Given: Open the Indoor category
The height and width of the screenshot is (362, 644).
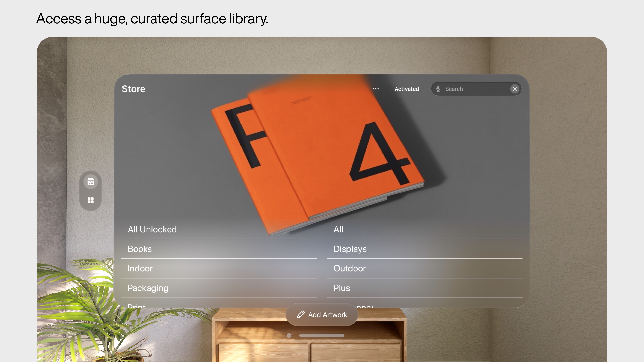Looking at the screenshot, I should point(219,268).
